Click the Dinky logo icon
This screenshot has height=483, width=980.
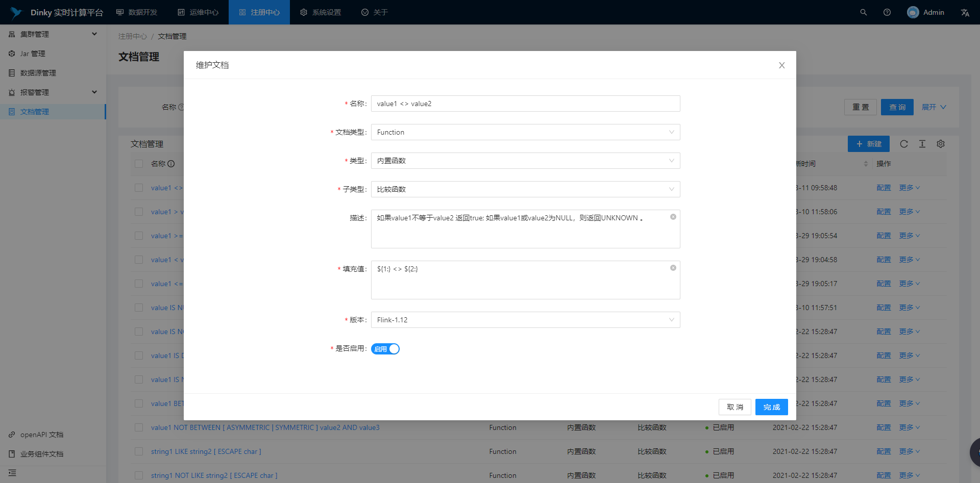[16, 12]
